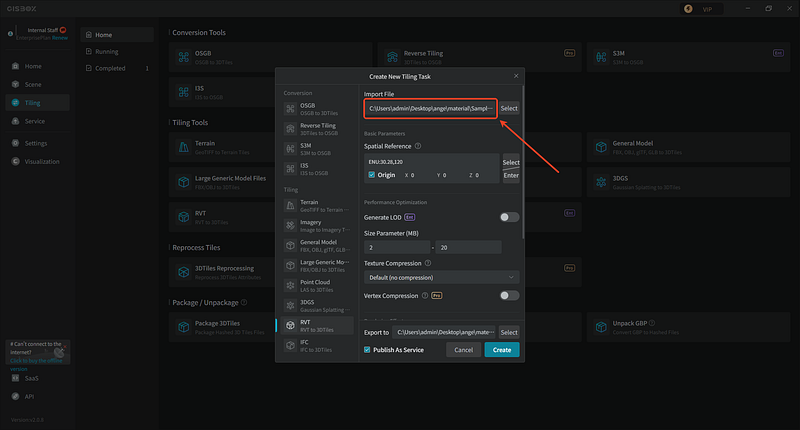Select OSGB conversion in dialog list
Viewport: 800px width, 430px height.
point(317,109)
